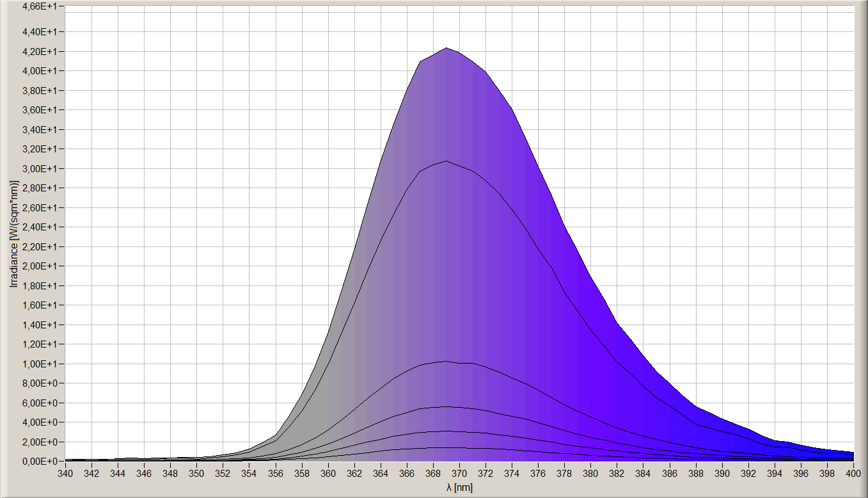Pick wavelength tick label '374'
This screenshot has width=868, height=498.
point(512,474)
